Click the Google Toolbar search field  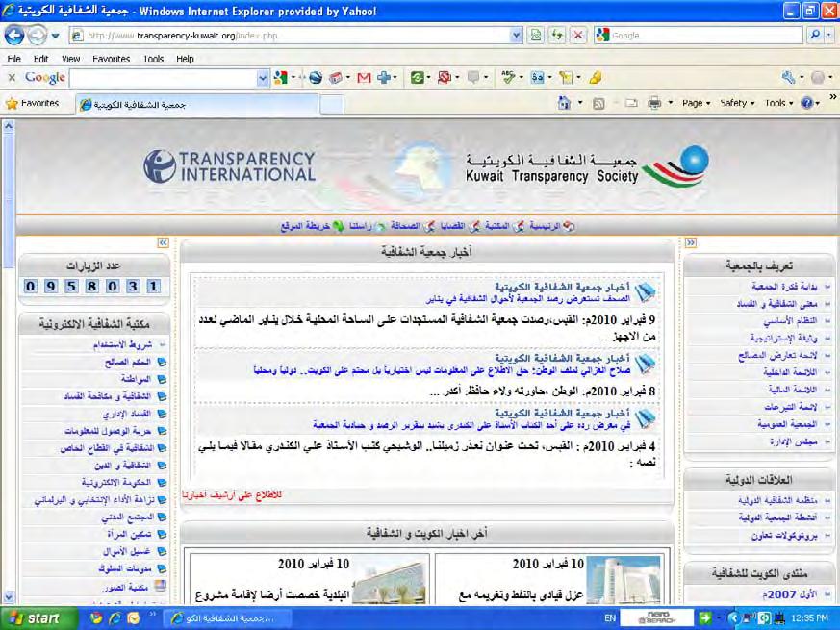(164, 78)
